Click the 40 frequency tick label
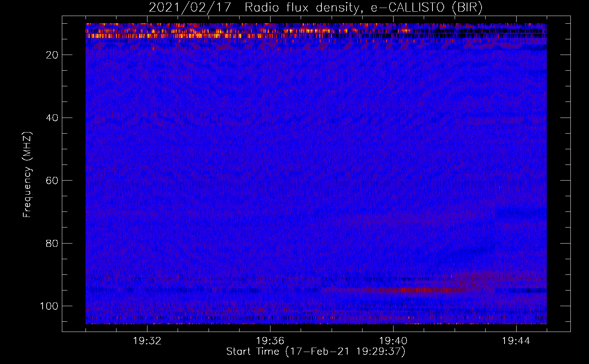Viewport: 589px width, 364px height. [x=52, y=118]
